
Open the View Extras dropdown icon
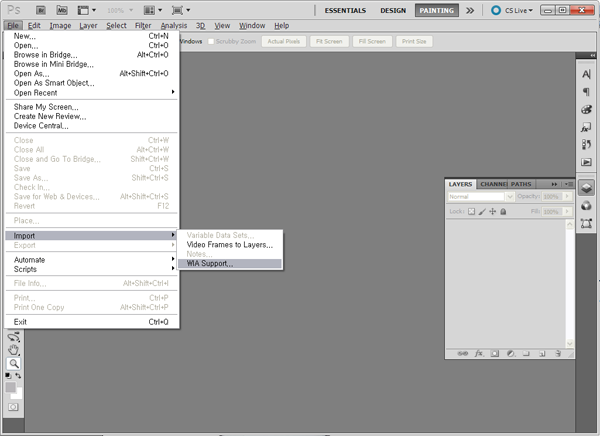pos(86,10)
